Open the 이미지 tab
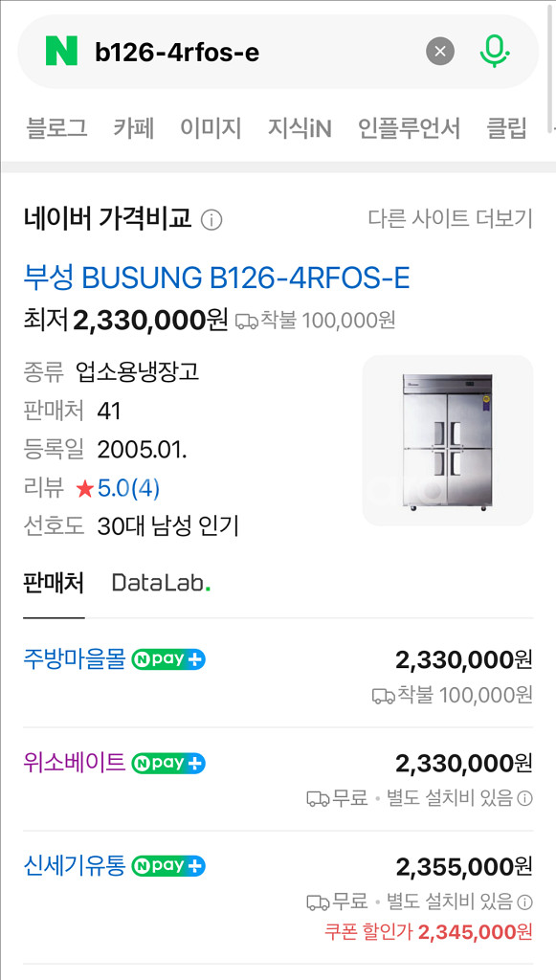Viewport: 556px width, 980px height. 210,127
